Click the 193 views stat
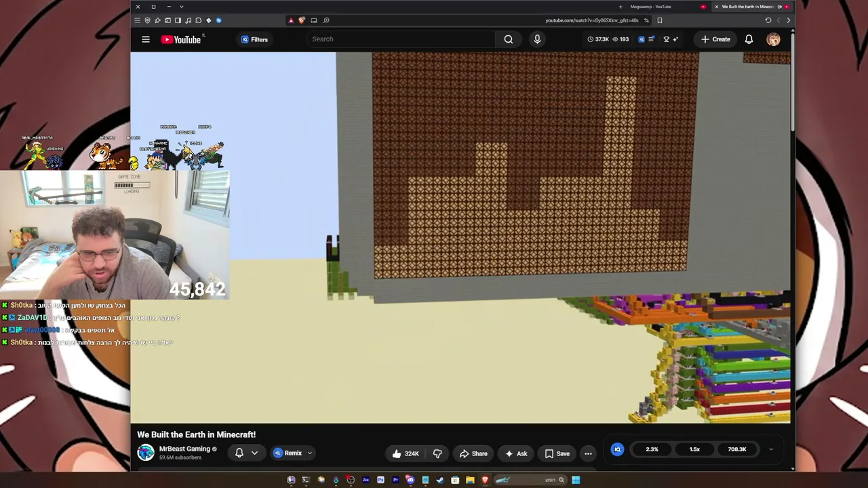Screen dimensions: 868x488 [620, 39]
